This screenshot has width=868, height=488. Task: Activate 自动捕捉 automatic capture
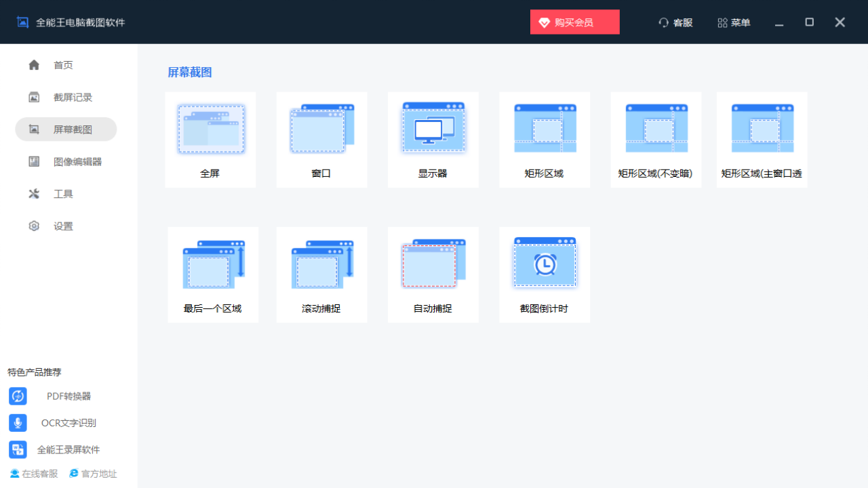pos(433,274)
